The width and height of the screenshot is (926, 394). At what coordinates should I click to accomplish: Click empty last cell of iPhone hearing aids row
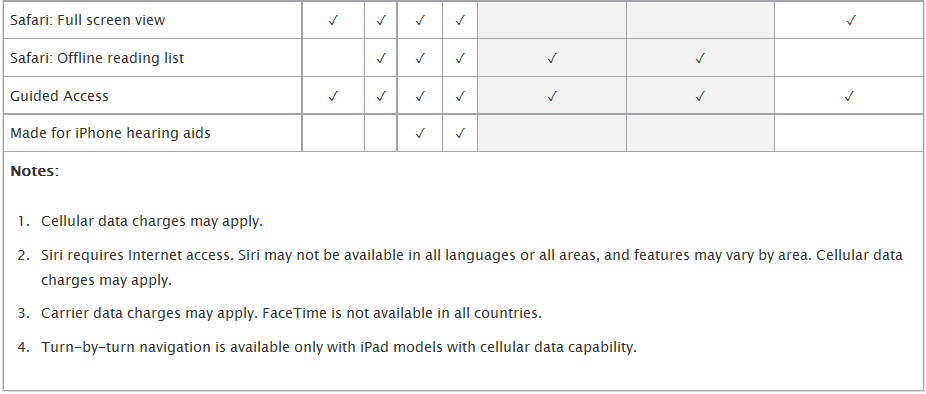point(849,133)
